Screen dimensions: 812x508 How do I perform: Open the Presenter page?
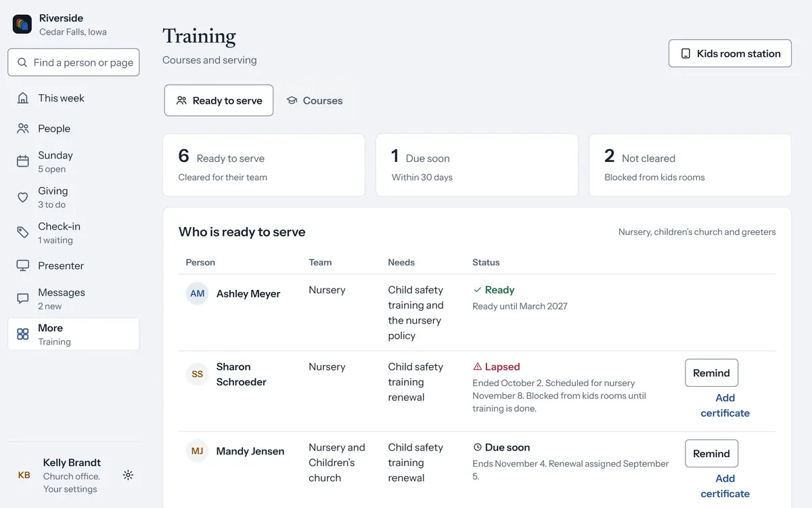tap(74, 266)
